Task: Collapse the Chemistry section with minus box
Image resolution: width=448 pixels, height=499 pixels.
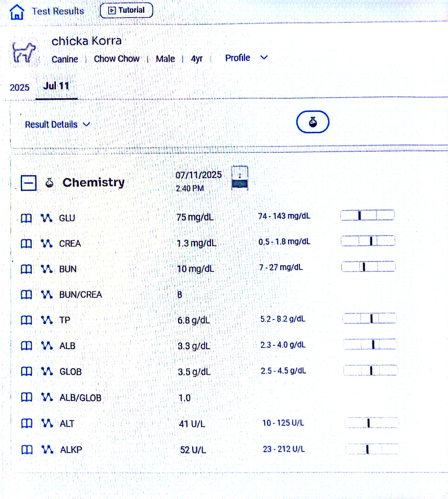Action: [29, 183]
